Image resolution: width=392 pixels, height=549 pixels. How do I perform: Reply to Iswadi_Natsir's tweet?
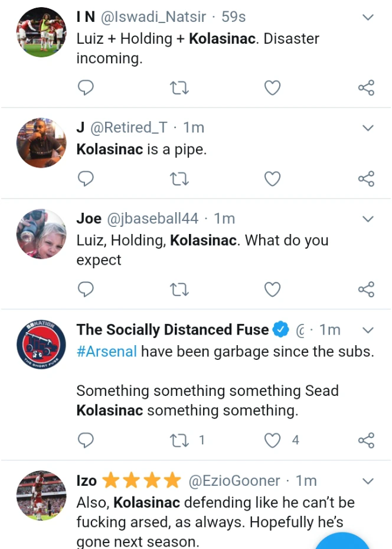click(x=86, y=88)
